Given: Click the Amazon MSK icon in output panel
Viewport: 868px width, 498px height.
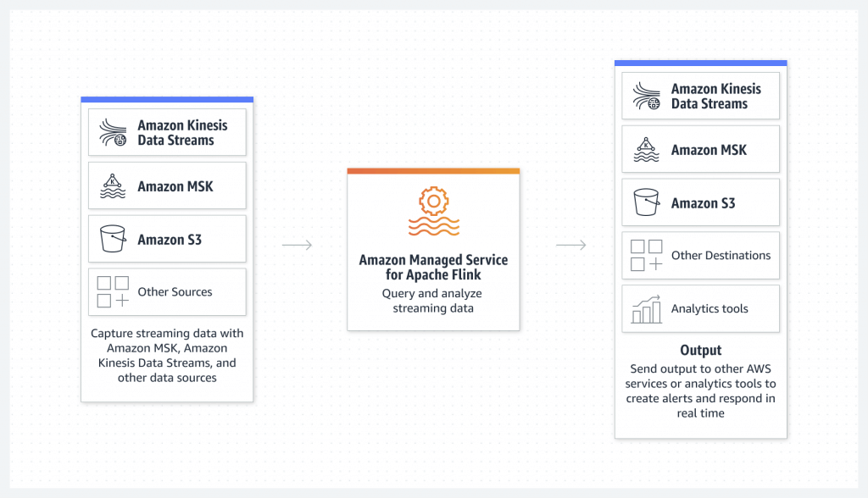Looking at the screenshot, I should pyautogui.click(x=647, y=149).
